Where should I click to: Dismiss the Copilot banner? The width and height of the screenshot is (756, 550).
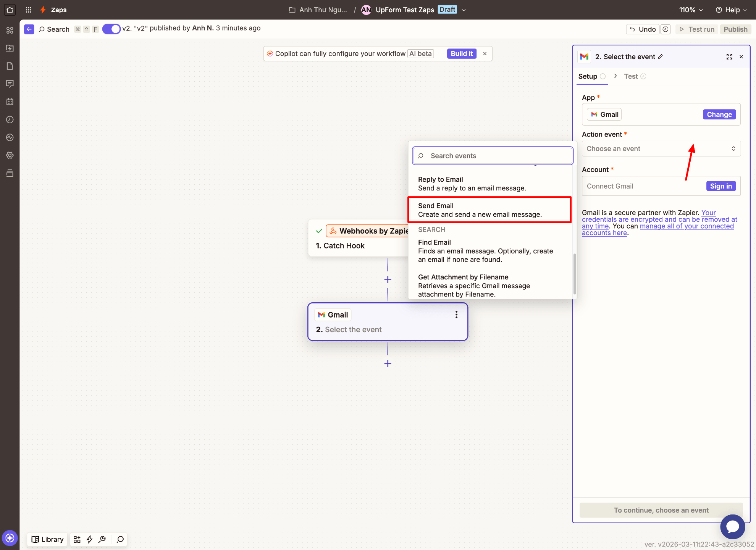[485, 54]
